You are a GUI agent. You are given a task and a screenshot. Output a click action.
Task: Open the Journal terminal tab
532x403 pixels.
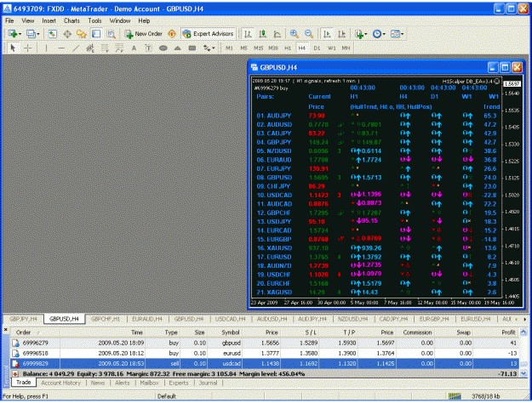(208, 383)
